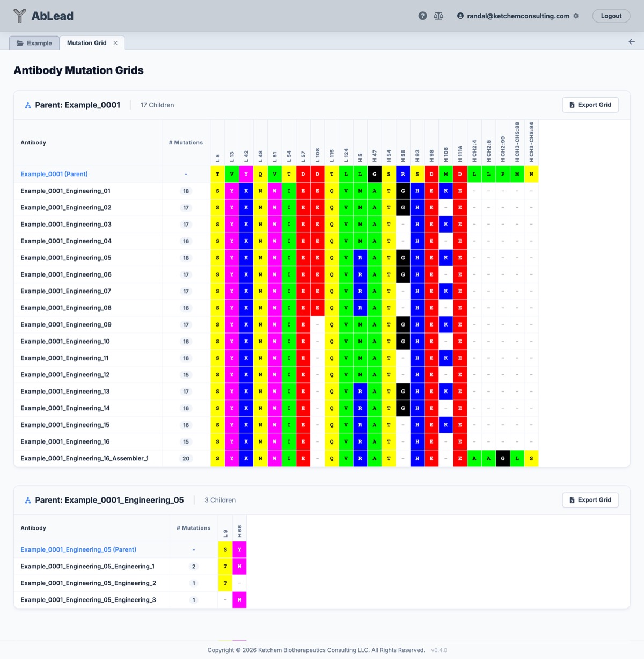
Task: Close the Mutation Grid tab
Action: tap(115, 43)
